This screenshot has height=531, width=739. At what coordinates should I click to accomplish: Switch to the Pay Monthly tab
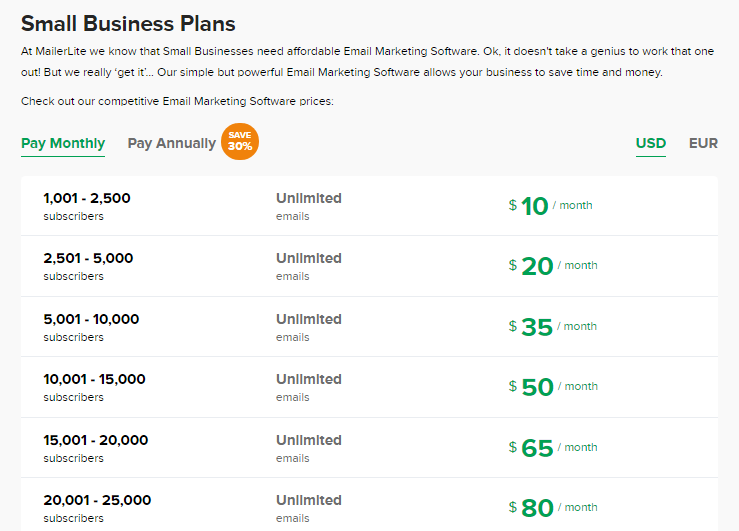coord(63,143)
